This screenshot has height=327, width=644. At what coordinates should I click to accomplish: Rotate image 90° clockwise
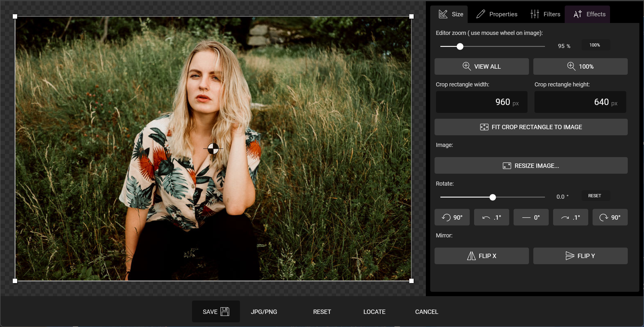point(610,217)
